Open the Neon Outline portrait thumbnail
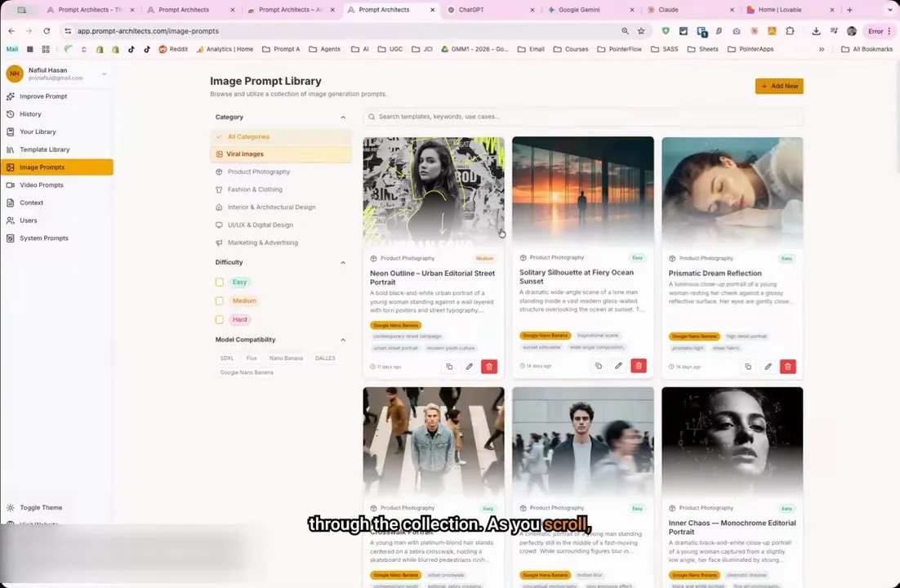The height and width of the screenshot is (588, 900). point(434,191)
